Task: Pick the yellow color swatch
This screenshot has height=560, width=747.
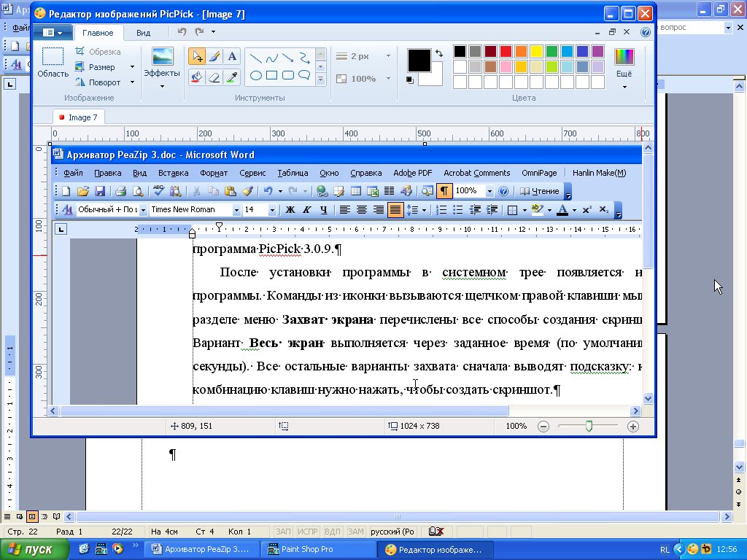Action: click(536, 51)
